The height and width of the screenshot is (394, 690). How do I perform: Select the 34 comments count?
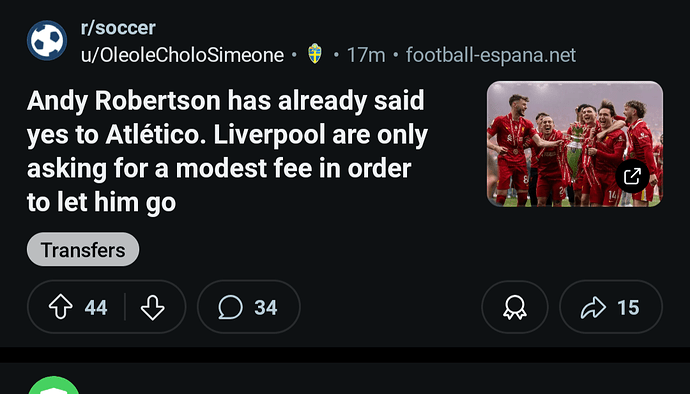[266, 307]
